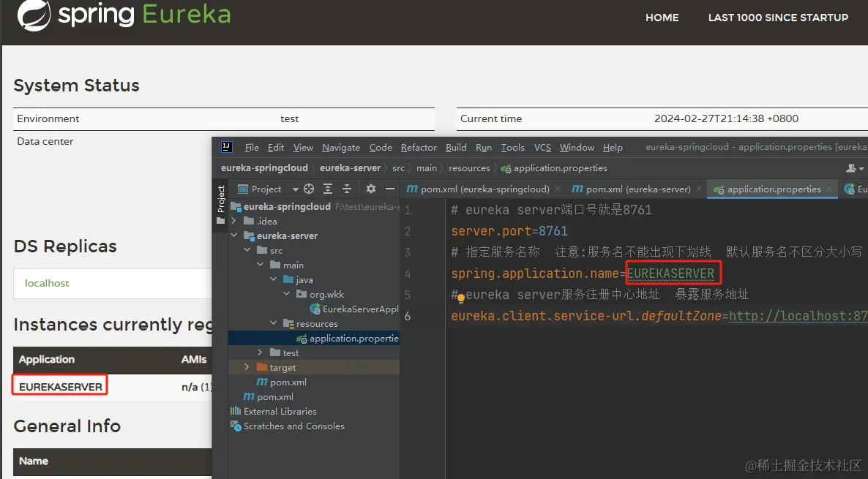Click the External Libraries bar-chart icon
Screen dimensions: 868x479
click(236, 411)
